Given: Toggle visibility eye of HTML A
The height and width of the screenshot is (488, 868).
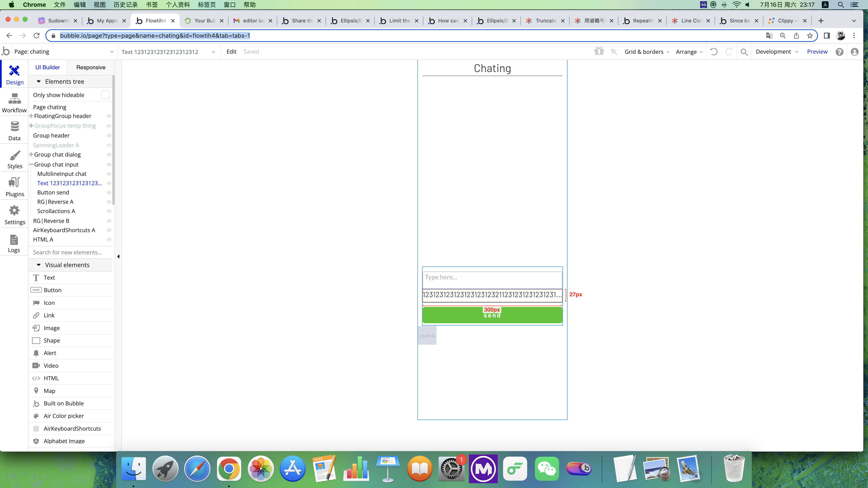Looking at the screenshot, I should tap(109, 240).
